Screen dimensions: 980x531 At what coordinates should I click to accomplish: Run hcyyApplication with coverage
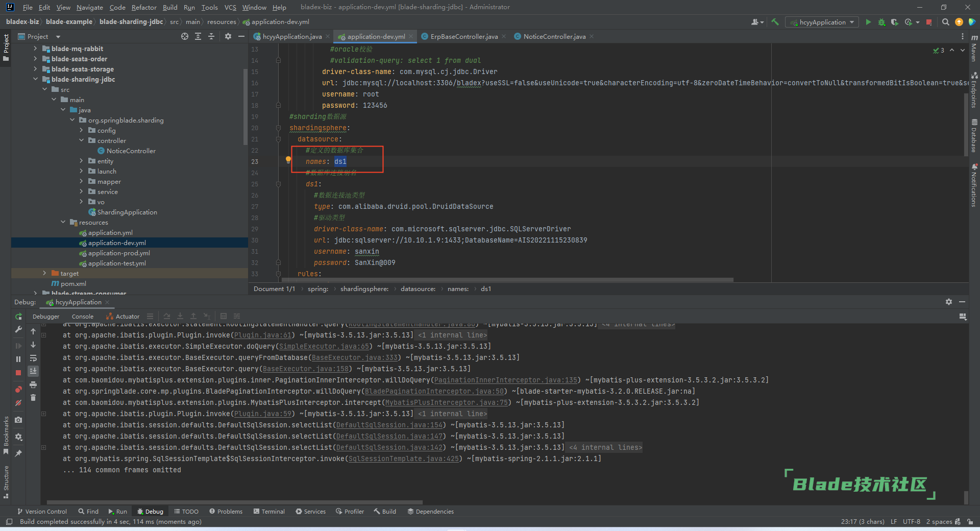tap(895, 22)
